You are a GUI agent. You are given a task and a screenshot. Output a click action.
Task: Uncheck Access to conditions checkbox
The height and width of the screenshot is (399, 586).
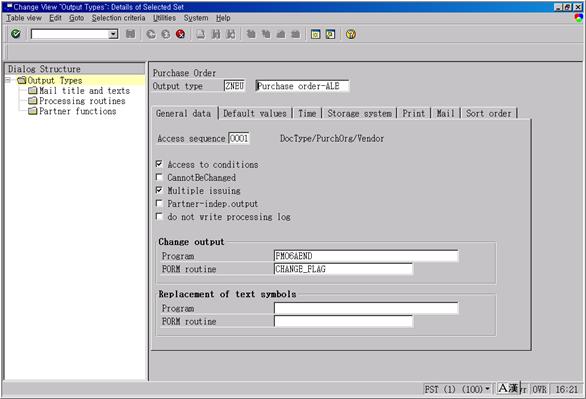(159, 164)
